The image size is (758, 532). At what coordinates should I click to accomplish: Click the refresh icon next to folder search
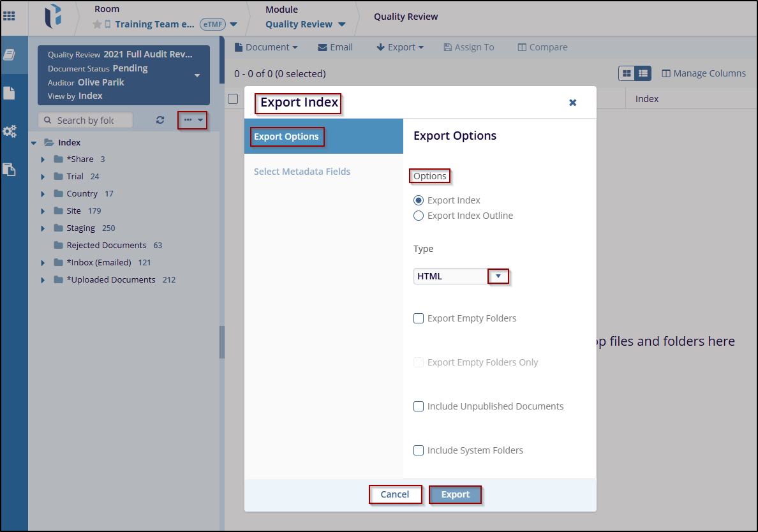click(x=160, y=120)
